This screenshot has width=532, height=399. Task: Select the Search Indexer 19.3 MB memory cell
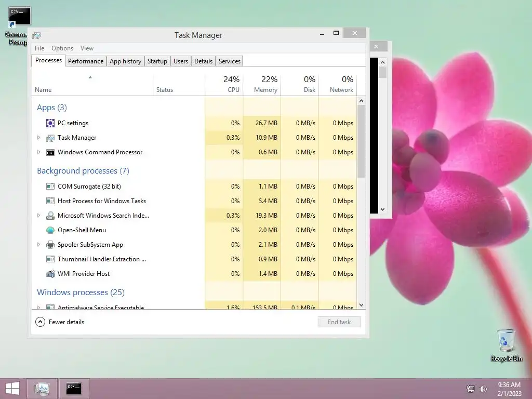[x=262, y=216]
